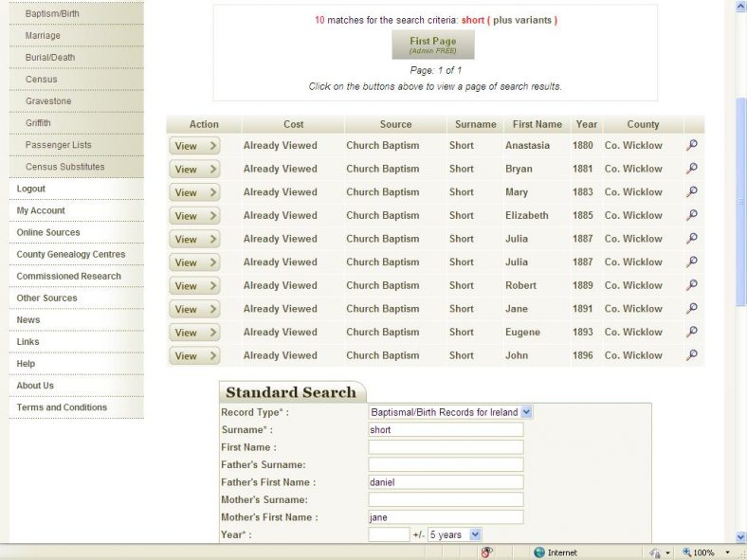Open Online Sources page
The image size is (747, 560).
click(x=48, y=232)
